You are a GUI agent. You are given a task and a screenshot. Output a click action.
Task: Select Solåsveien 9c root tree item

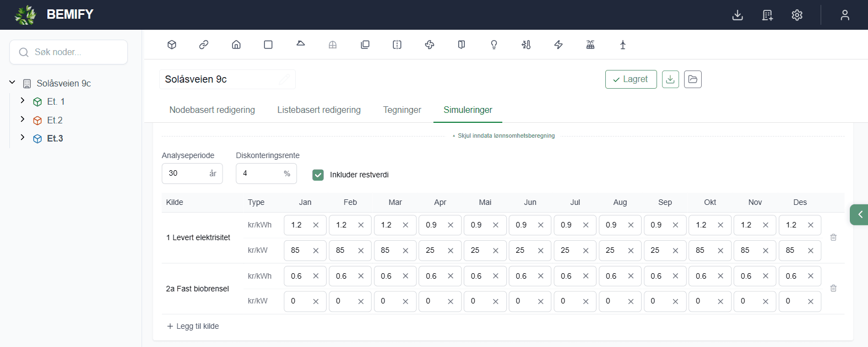point(64,83)
